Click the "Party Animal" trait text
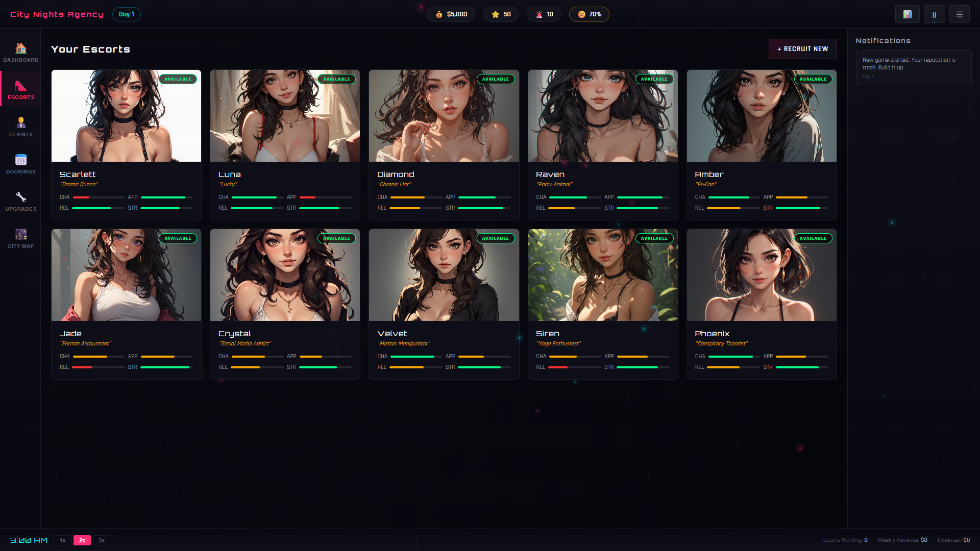Viewport: 980px width, 551px height. (x=555, y=185)
